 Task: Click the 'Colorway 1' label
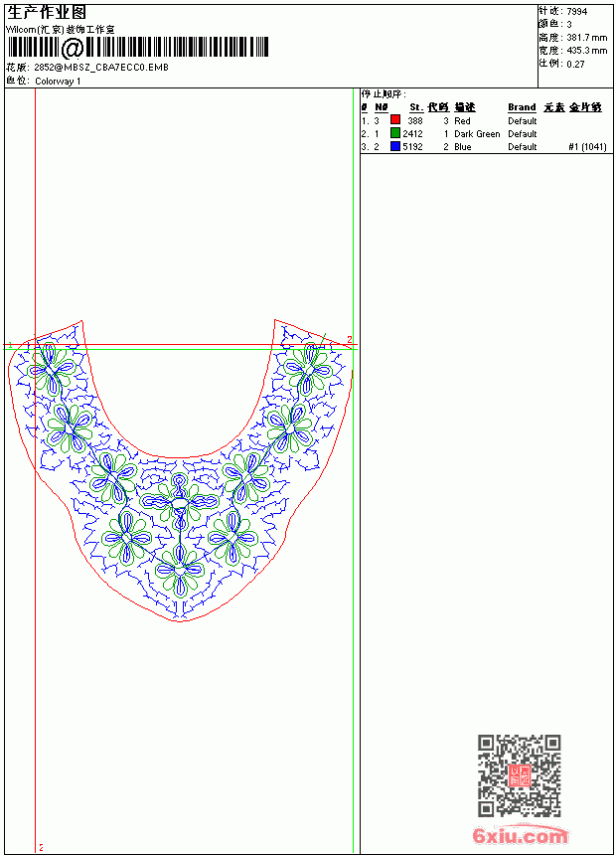(58, 82)
